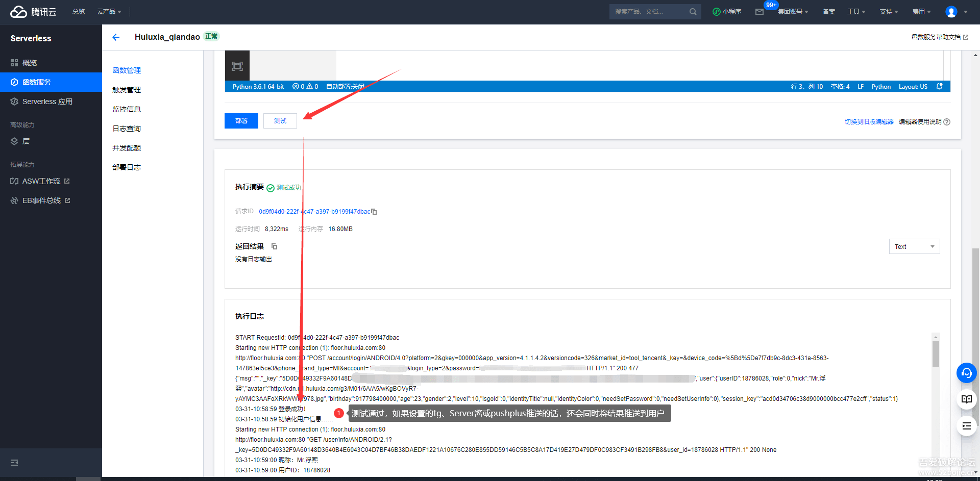Open the customer service headset button
Viewport: 980px width, 481px height.
click(x=967, y=373)
